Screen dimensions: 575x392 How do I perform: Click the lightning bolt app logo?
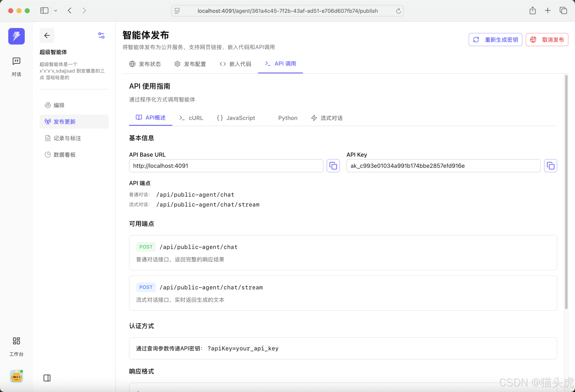tap(16, 36)
